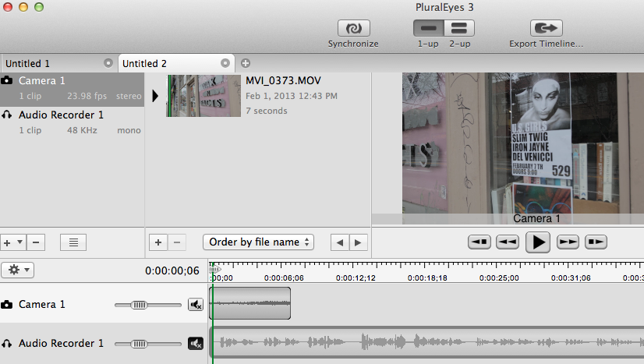644x364 pixels.
Task: Click the Export Timeline icon
Action: click(x=546, y=28)
